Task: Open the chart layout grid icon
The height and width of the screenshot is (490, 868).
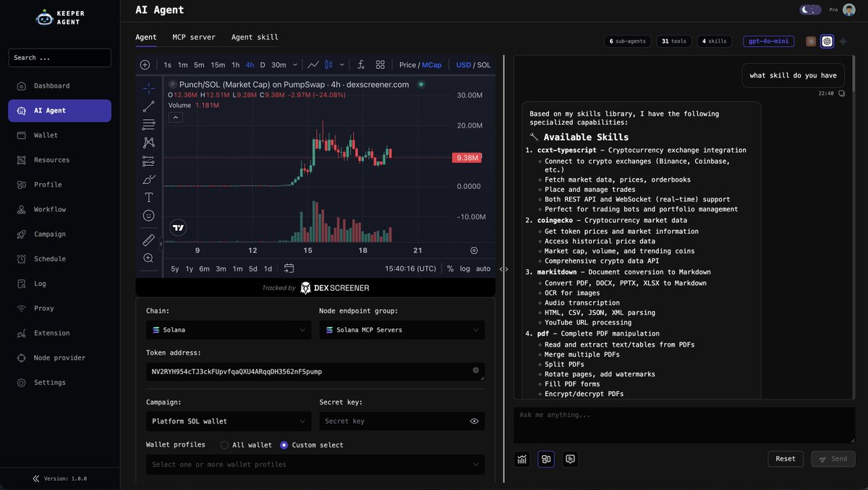Action: point(380,64)
